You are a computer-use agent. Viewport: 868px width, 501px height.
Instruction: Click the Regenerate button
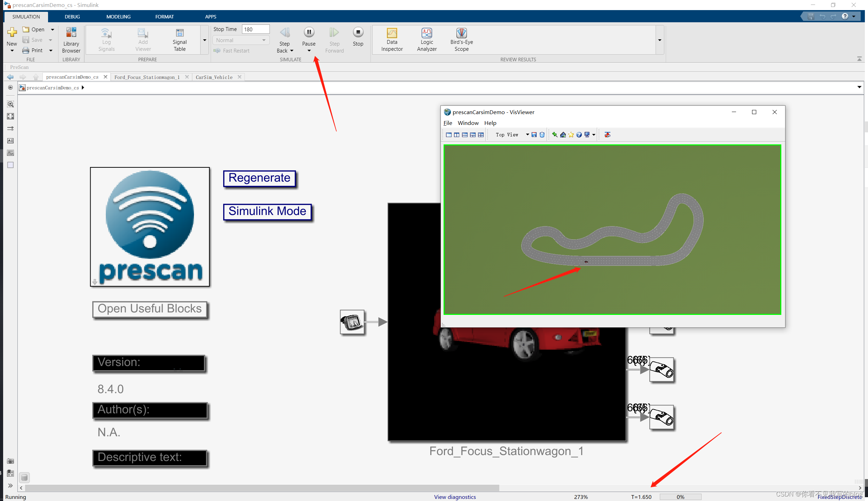coord(259,177)
